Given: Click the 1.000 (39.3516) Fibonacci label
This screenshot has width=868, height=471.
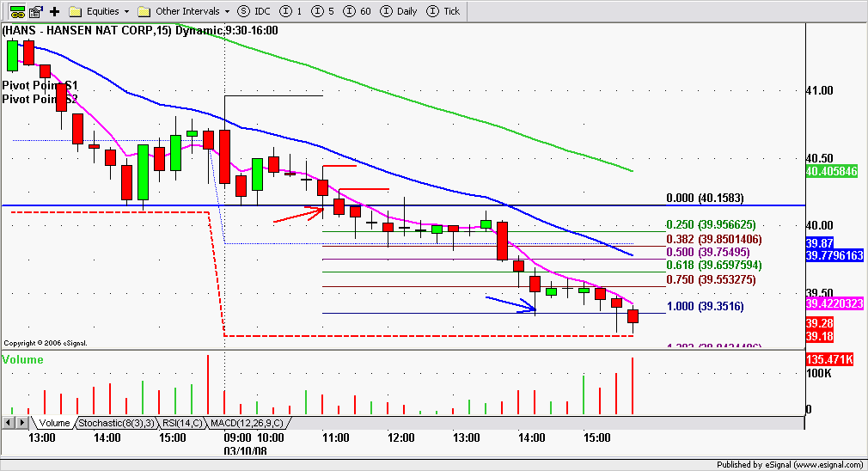Looking at the screenshot, I should point(705,306).
